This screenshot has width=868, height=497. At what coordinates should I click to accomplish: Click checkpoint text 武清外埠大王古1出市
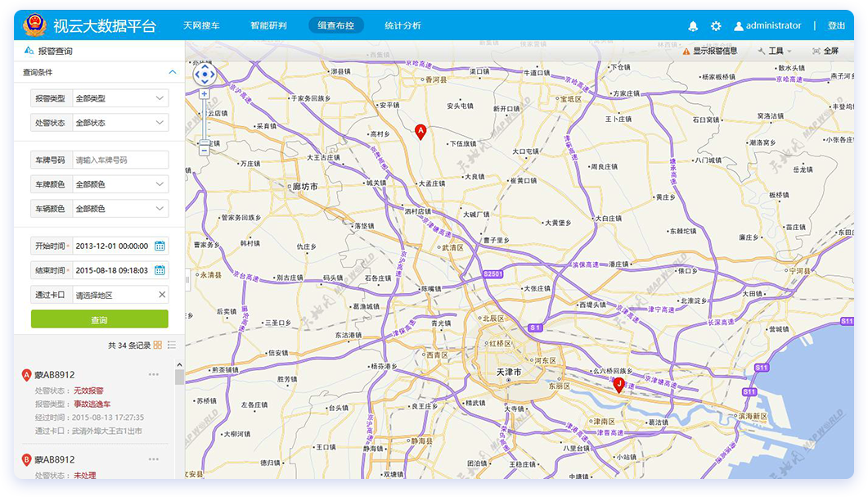pos(107,431)
